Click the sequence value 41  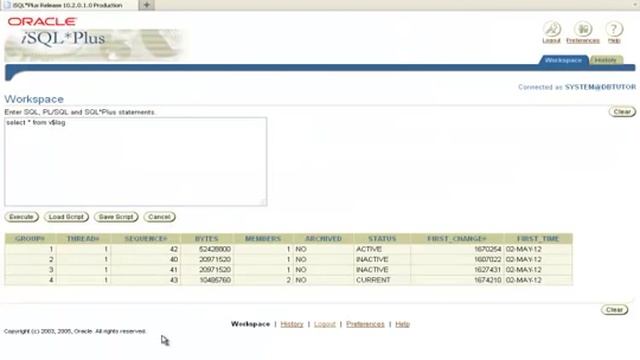click(x=174, y=270)
